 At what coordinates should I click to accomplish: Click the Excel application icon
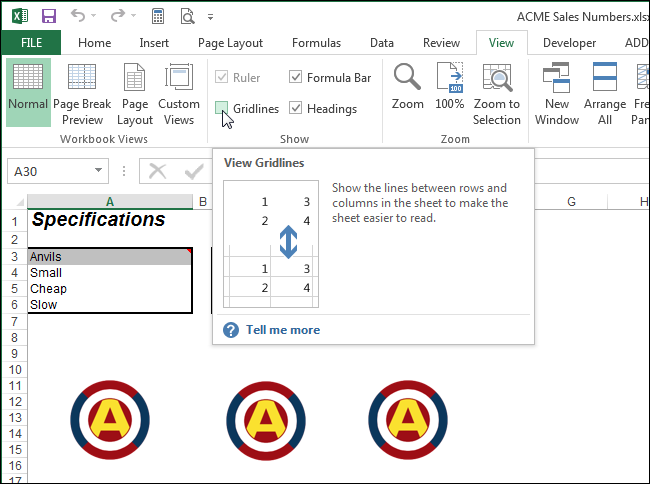[x=20, y=16]
